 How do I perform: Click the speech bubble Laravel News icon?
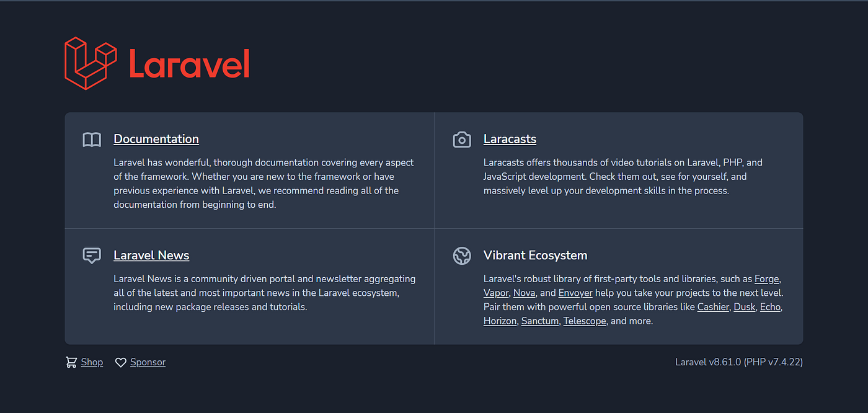coord(91,255)
